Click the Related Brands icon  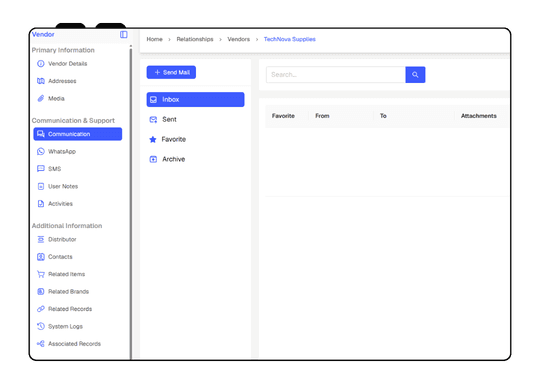(x=41, y=292)
